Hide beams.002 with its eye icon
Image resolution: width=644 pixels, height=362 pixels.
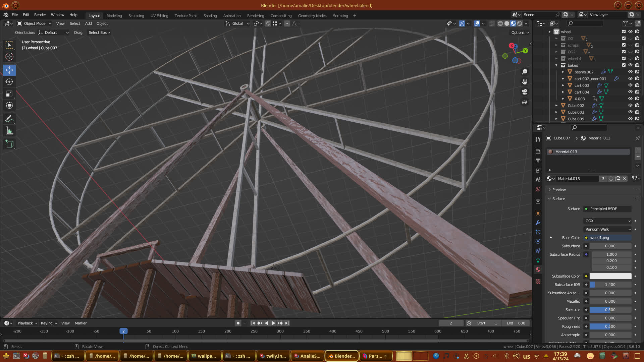tap(630, 72)
